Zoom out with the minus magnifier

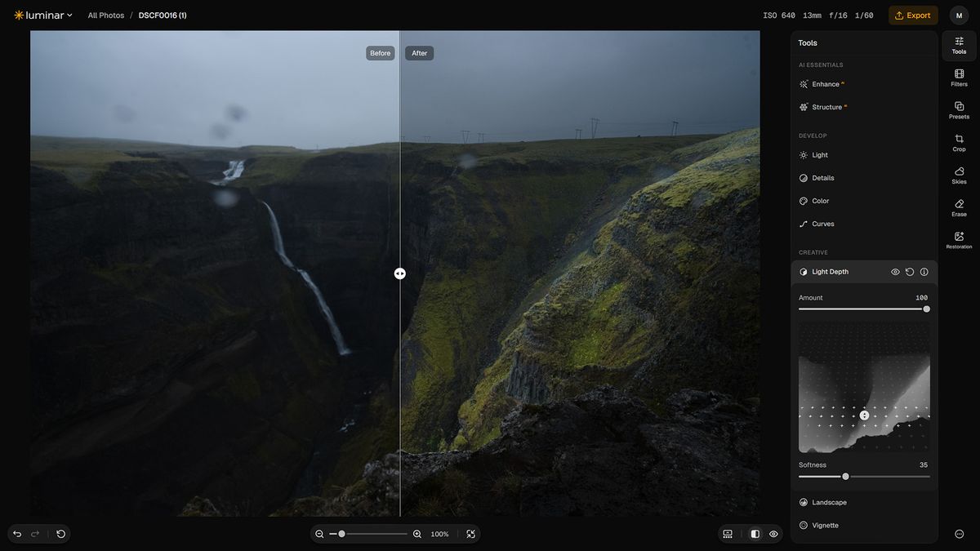pyautogui.click(x=319, y=534)
